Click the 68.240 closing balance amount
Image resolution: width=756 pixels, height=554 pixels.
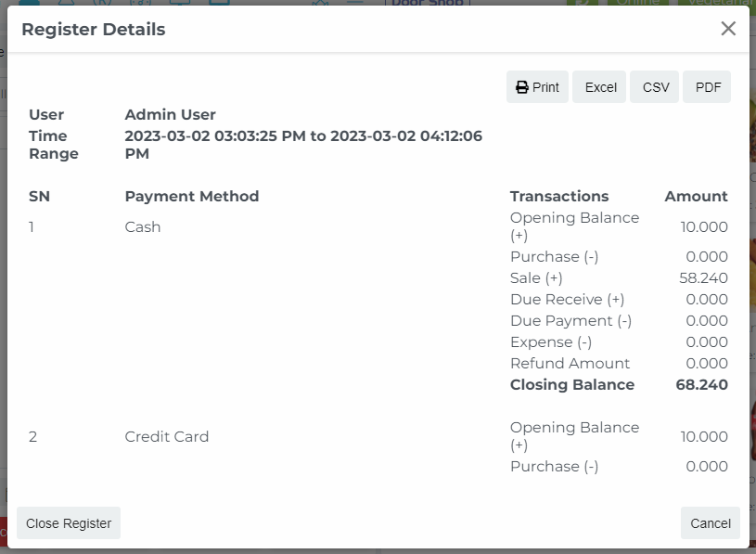[x=702, y=385]
